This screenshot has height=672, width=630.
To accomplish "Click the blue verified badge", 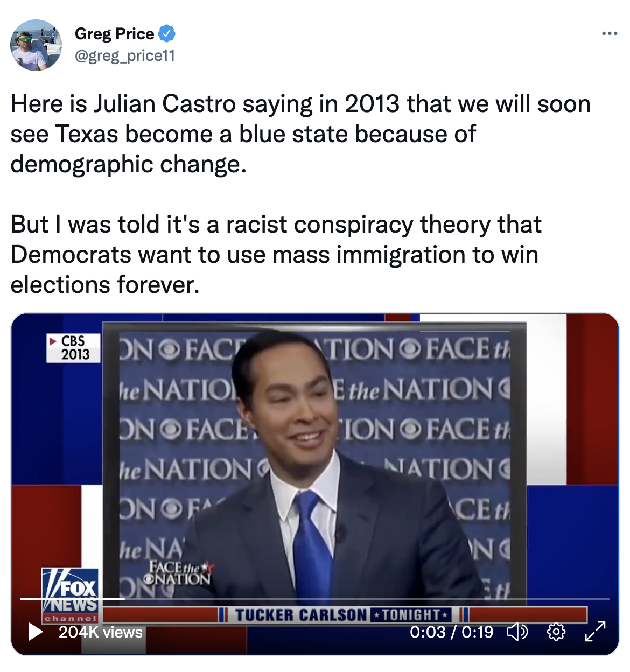I will coord(167,33).
